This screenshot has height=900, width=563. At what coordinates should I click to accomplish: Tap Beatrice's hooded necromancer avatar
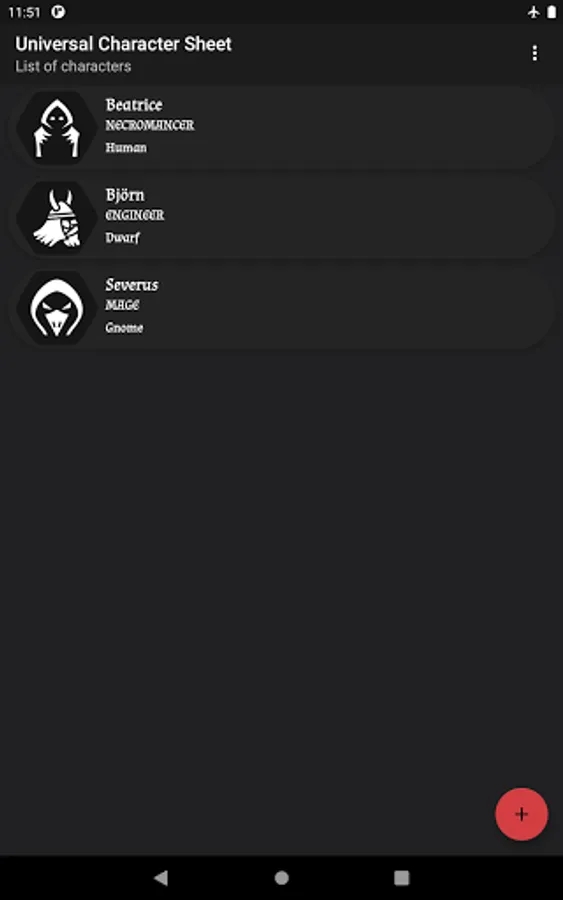[56, 128]
